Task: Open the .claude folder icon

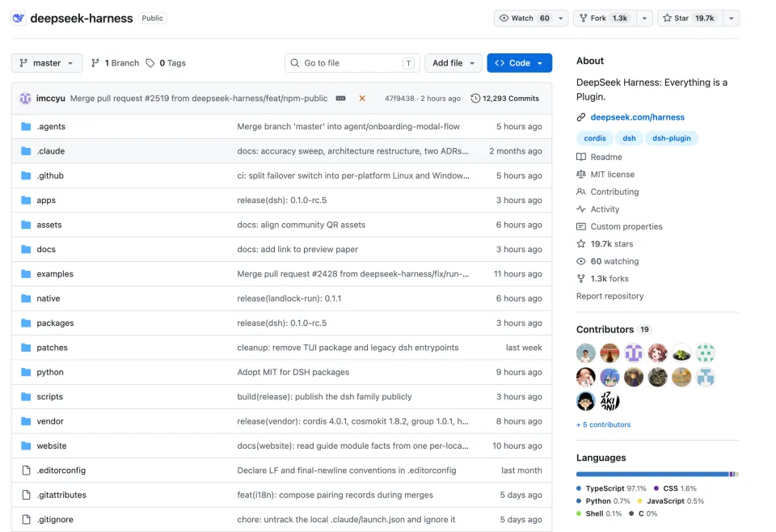Action: pyautogui.click(x=26, y=151)
